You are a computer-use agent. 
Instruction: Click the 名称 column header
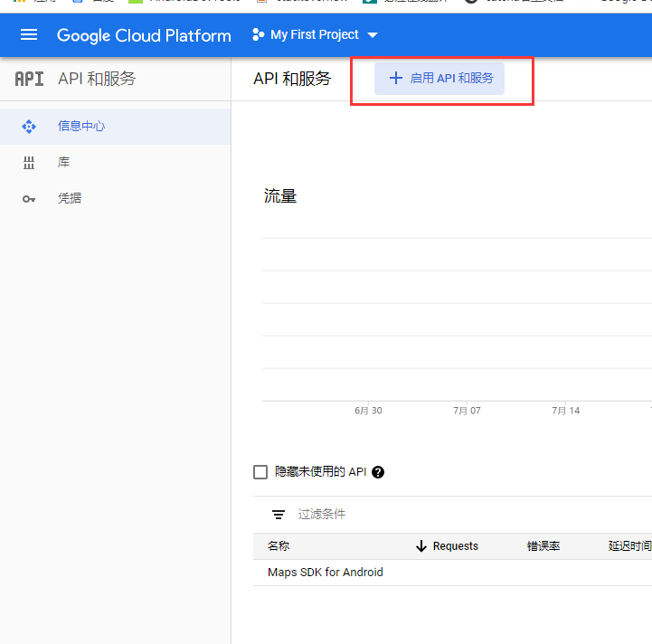coord(279,545)
